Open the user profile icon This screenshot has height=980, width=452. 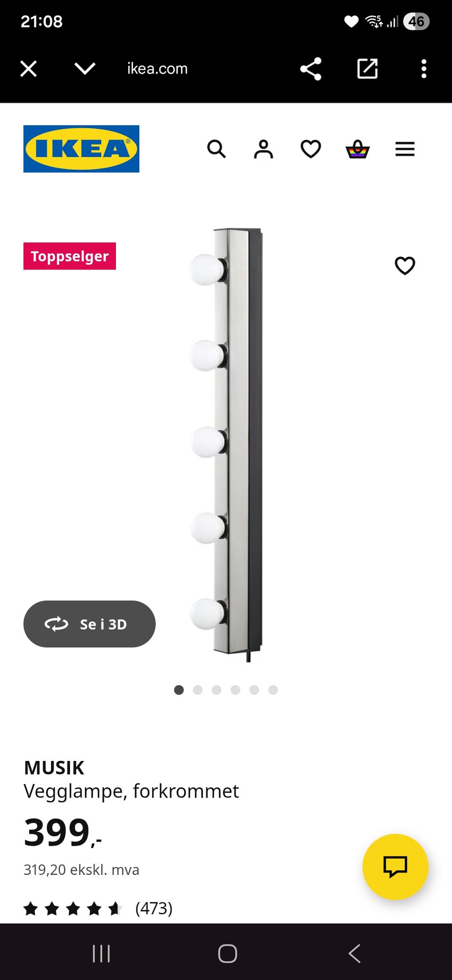[264, 149]
